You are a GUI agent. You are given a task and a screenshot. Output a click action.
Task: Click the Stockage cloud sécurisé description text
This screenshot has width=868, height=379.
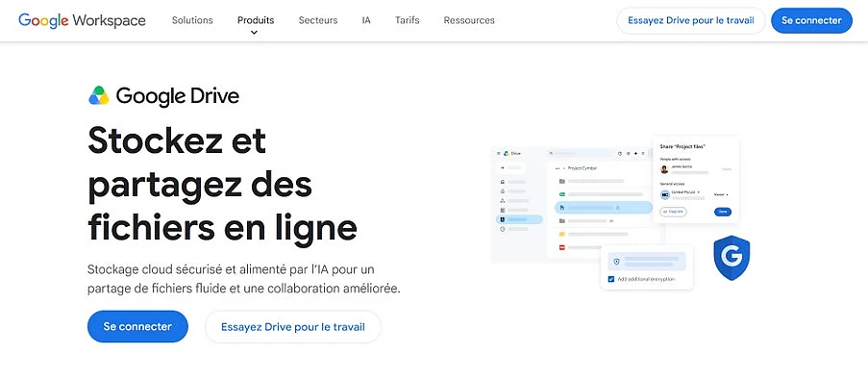point(243,279)
